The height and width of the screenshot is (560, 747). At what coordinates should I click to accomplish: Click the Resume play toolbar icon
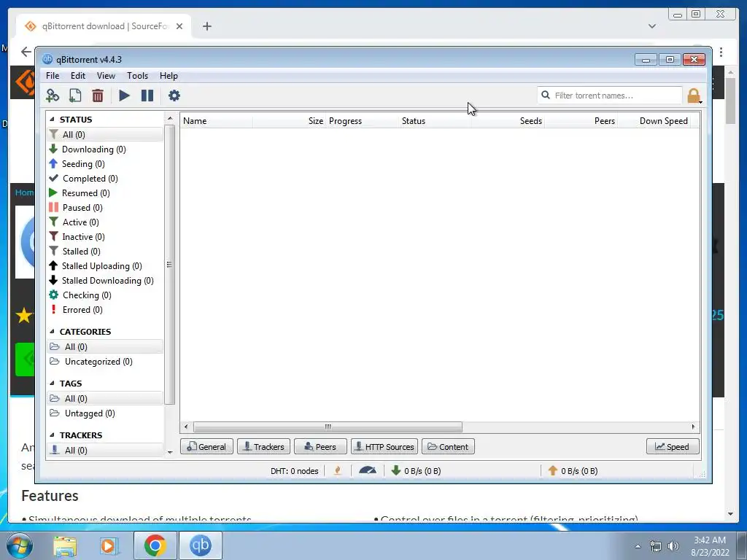coord(124,96)
